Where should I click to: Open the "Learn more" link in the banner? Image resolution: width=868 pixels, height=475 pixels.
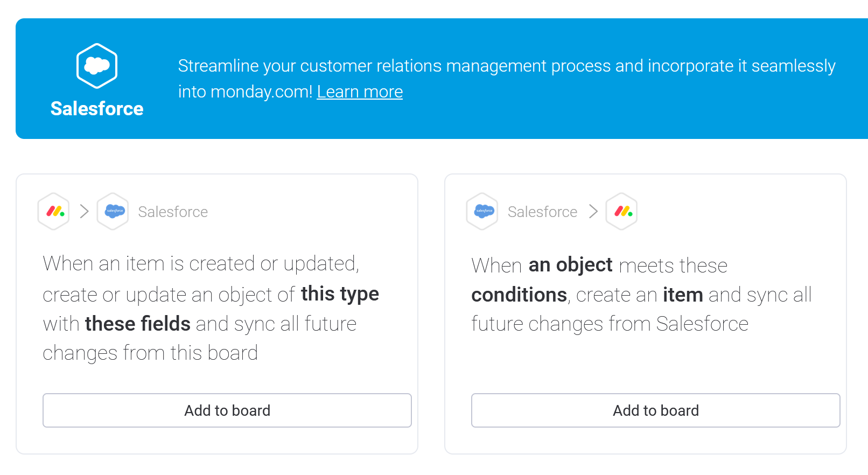pyautogui.click(x=360, y=92)
